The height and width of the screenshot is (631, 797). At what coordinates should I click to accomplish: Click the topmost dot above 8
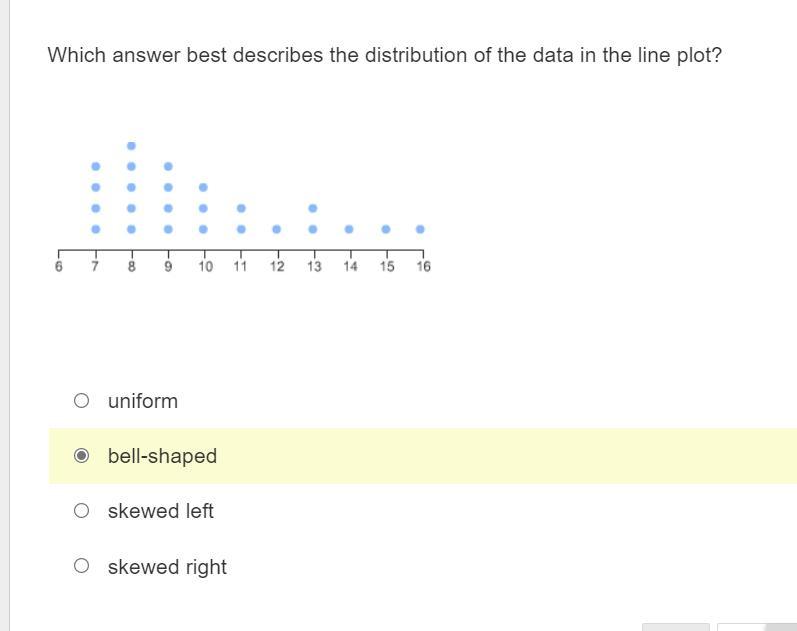[x=131, y=146]
